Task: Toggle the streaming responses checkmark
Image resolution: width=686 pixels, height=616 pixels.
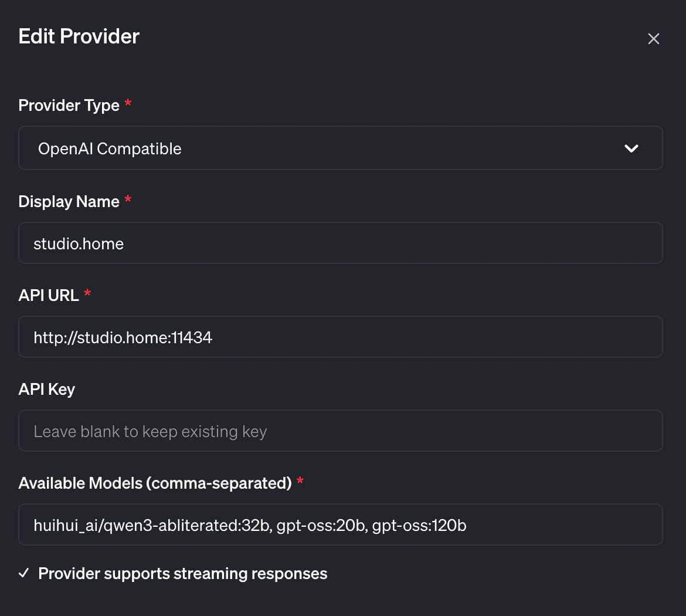Action: (x=23, y=573)
